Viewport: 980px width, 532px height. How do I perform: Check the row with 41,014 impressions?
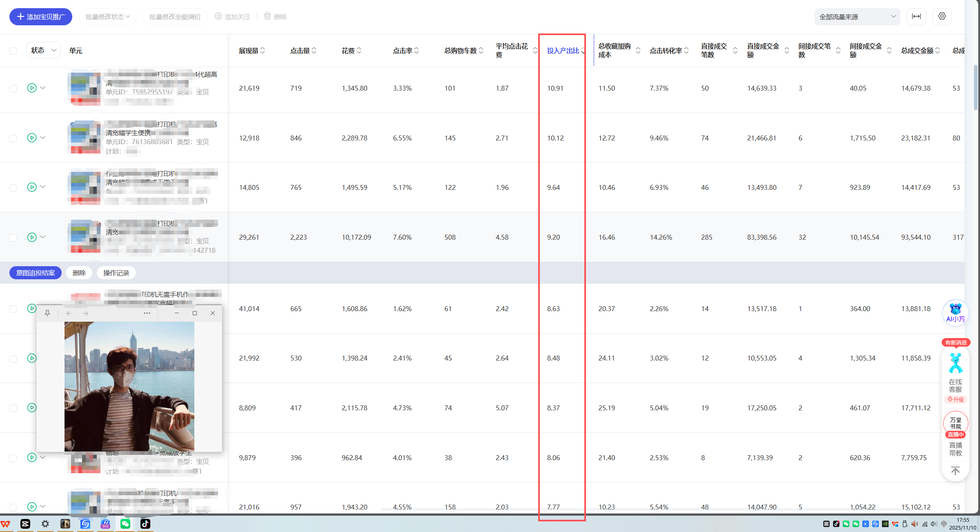point(13,309)
